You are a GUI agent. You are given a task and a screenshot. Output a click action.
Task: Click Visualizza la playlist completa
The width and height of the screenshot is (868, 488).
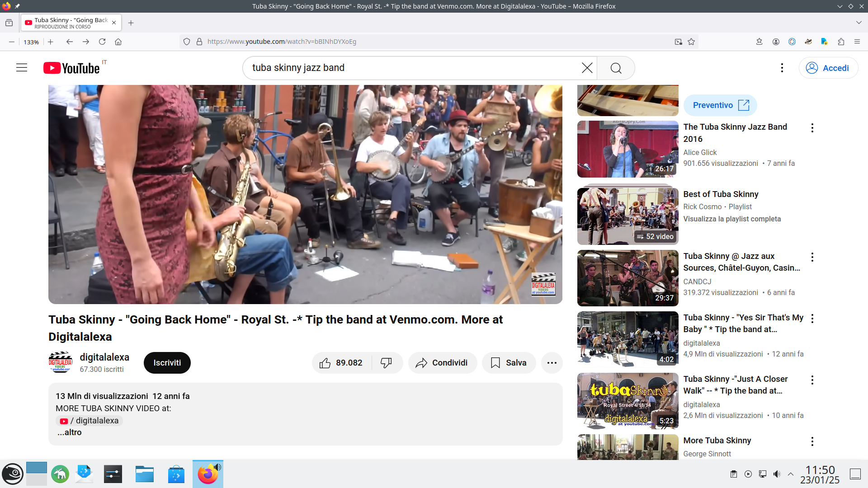731,219
